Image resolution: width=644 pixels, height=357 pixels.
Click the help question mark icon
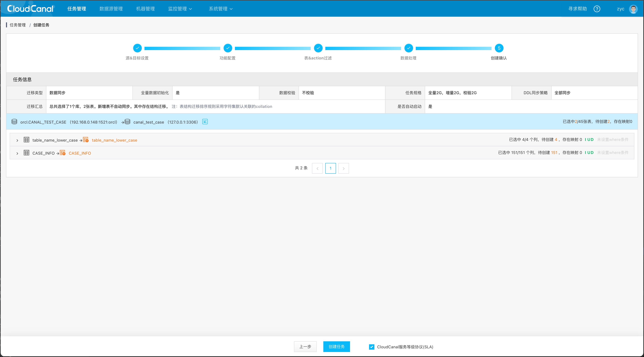597,9
